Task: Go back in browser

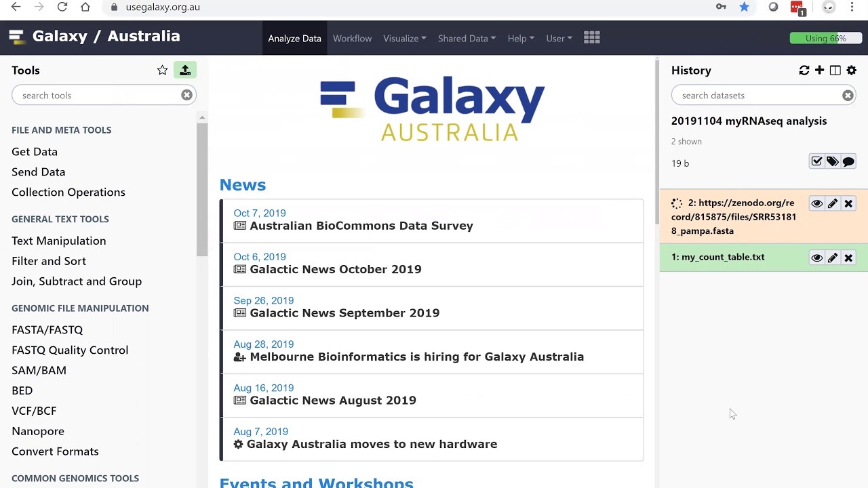Action: [x=16, y=7]
